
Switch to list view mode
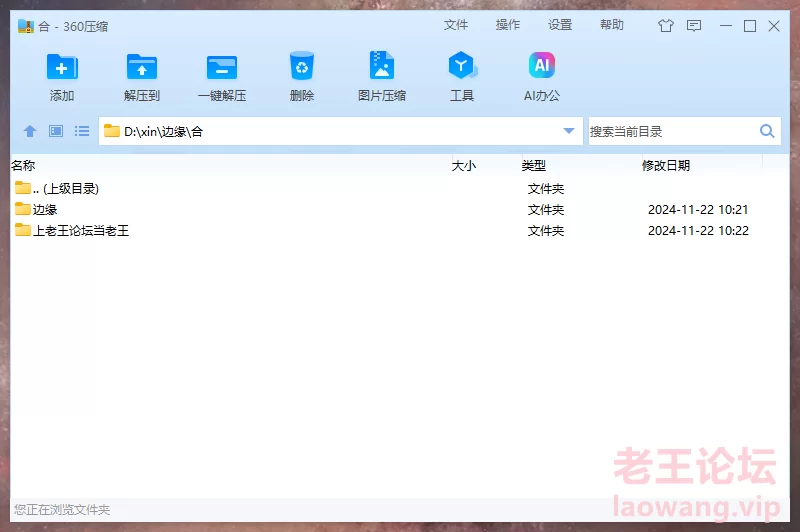coord(82,131)
